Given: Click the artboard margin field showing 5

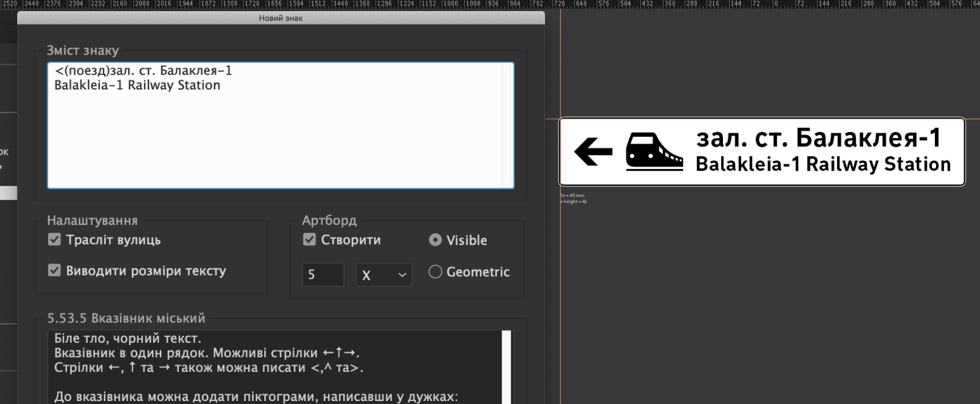Looking at the screenshot, I should pyautogui.click(x=323, y=275).
